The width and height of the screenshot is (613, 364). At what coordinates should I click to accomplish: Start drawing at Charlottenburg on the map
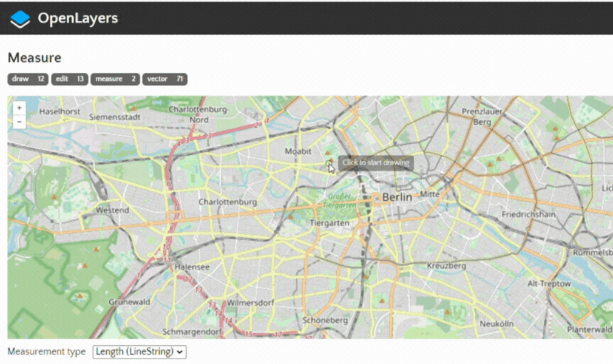coord(228,202)
